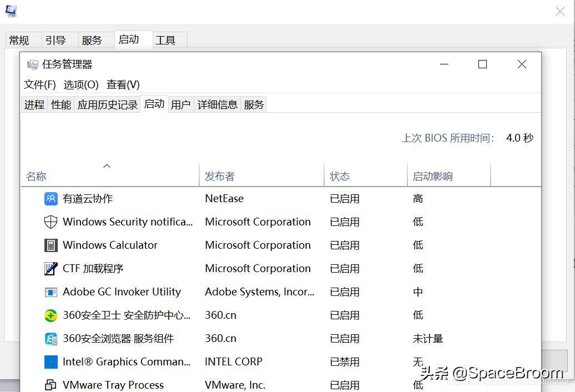Click the 360安全卫士 safety center icon
This screenshot has height=392, width=575.
[x=51, y=315]
